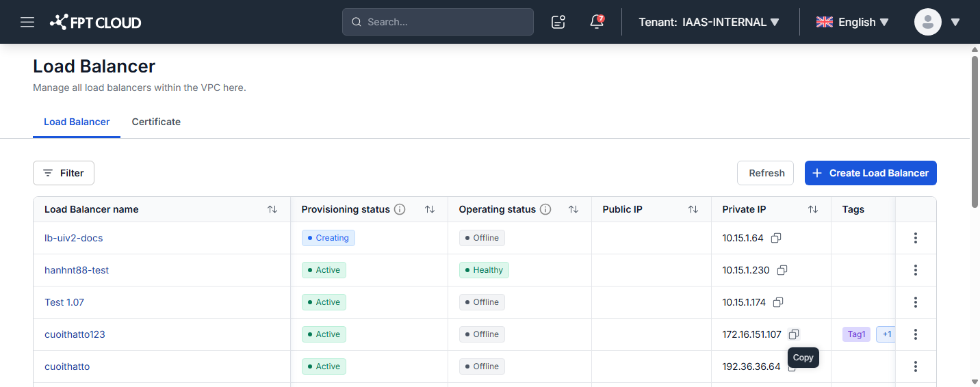Copy private IP 10.15.1.230

(x=782, y=270)
